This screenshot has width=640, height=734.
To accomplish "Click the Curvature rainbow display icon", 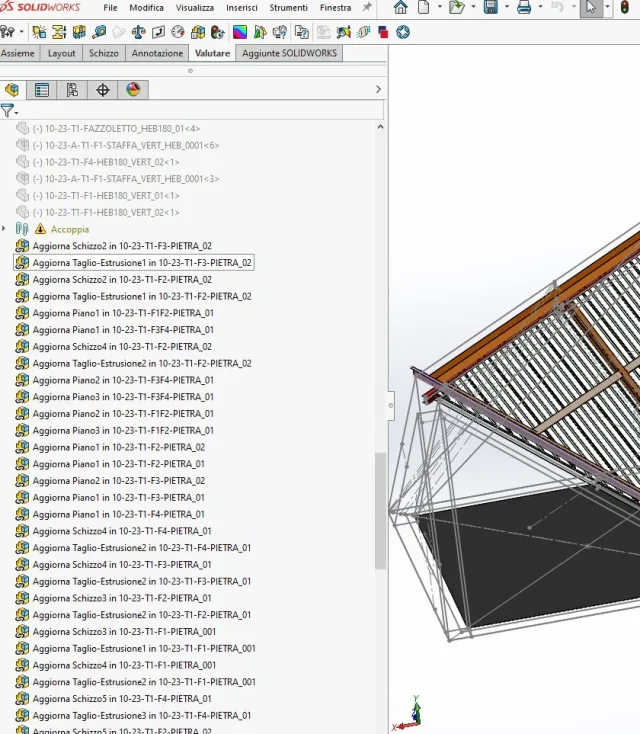I will coord(240,32).
